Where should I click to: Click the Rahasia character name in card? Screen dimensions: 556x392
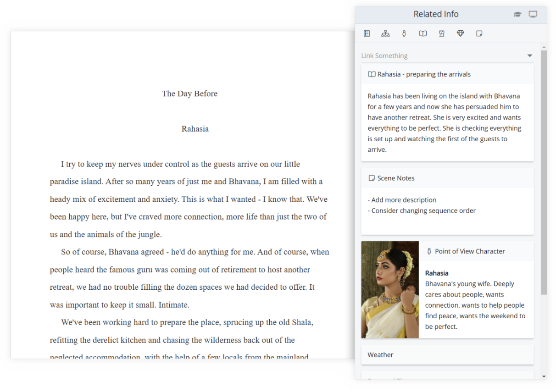pos(437,273)
